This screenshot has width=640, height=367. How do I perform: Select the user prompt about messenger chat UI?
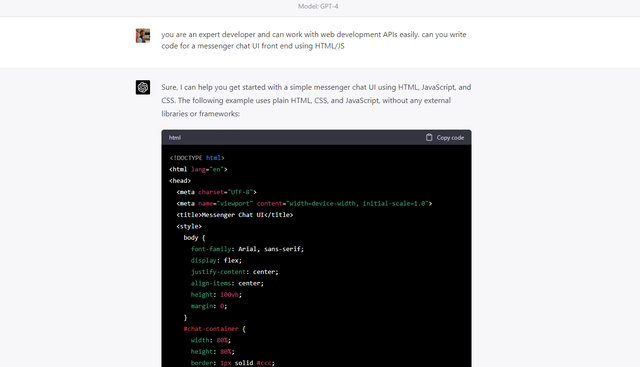313,40
